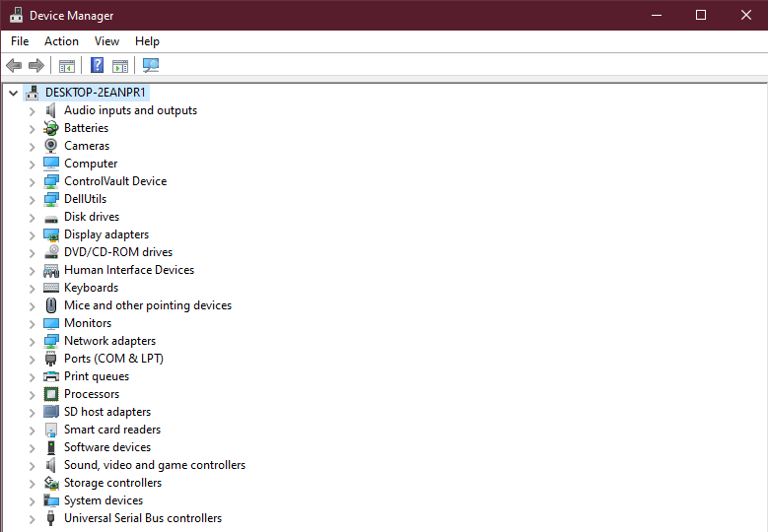This screenshot has height=532, width=768.
Task: Click the Smart card readers icon
Action: pyautogui.click(x=51, y=430)
